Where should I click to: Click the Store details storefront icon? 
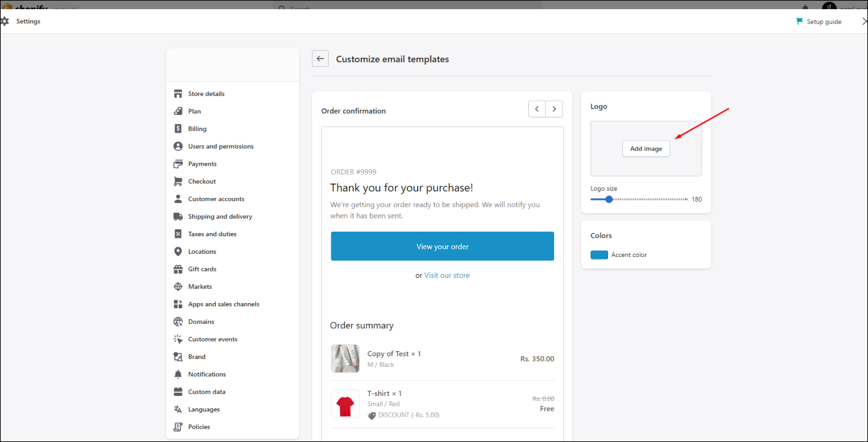(x=178, y=94)
